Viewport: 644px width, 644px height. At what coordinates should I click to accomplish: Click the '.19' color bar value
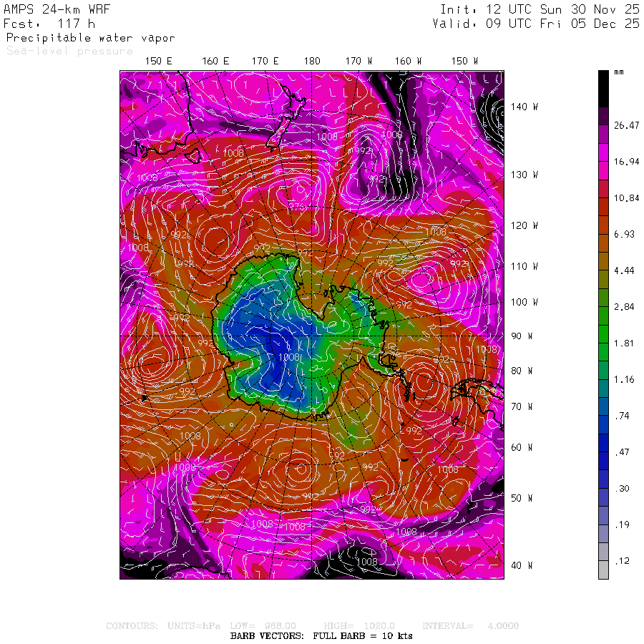623,525
